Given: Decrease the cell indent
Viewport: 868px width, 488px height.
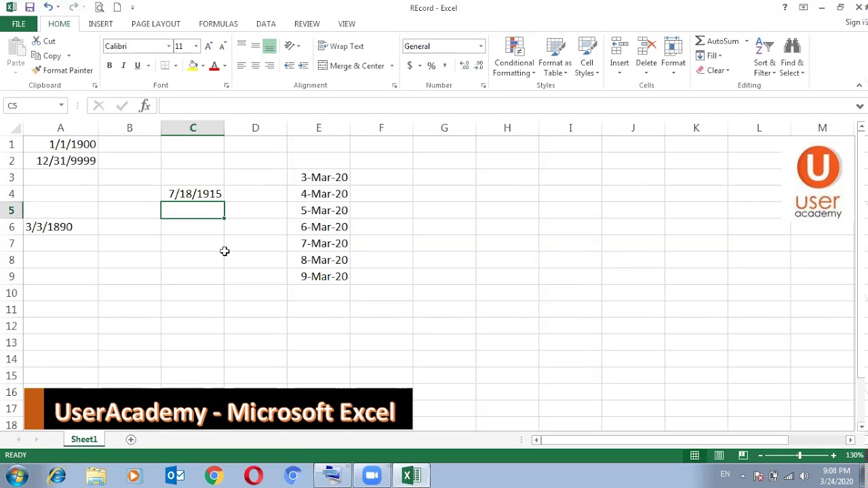Looking at the screenshot, I should pyautogui.click(x=290, y=66).
